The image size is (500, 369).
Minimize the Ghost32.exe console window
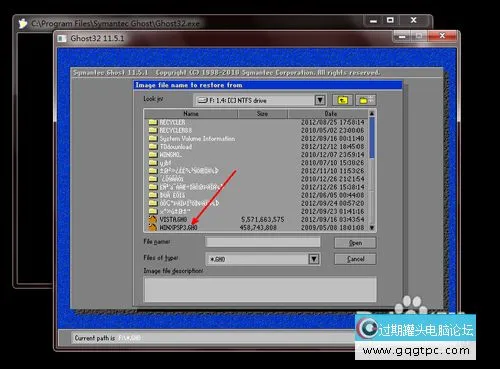pyautogui.click(x=373, y=21)
